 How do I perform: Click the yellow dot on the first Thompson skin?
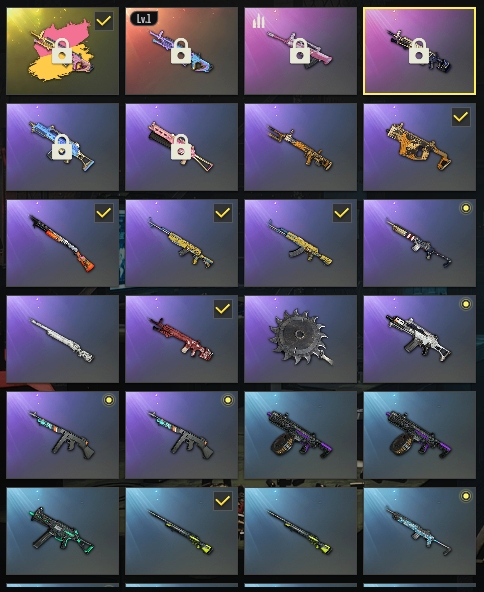tap(109, 400)
